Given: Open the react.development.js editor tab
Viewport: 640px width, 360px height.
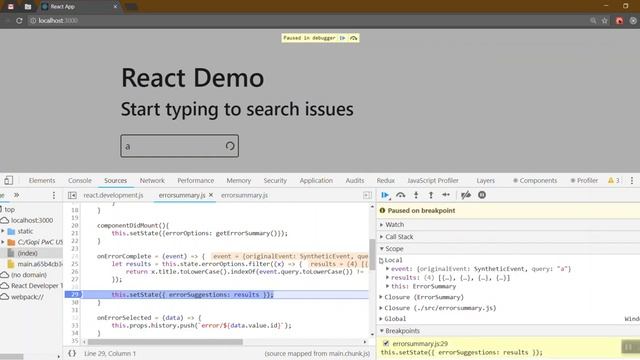Looking at the screenshot, I should click(x=113, y=195).
